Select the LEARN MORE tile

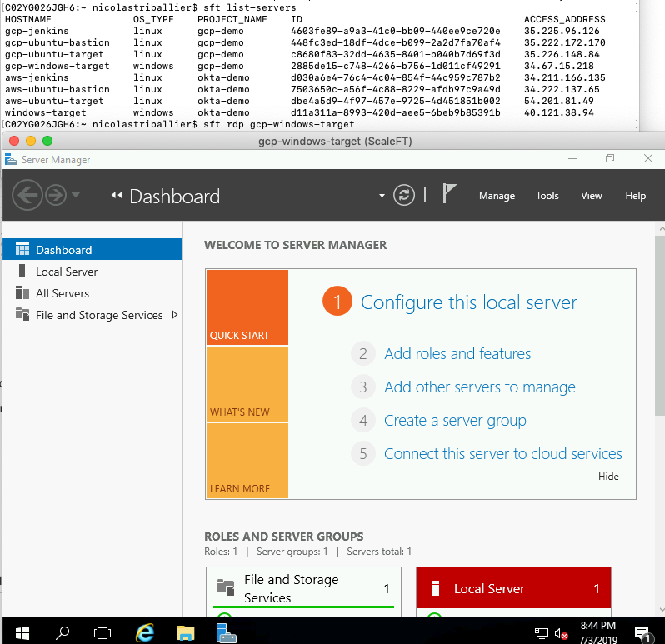(247, 462)
